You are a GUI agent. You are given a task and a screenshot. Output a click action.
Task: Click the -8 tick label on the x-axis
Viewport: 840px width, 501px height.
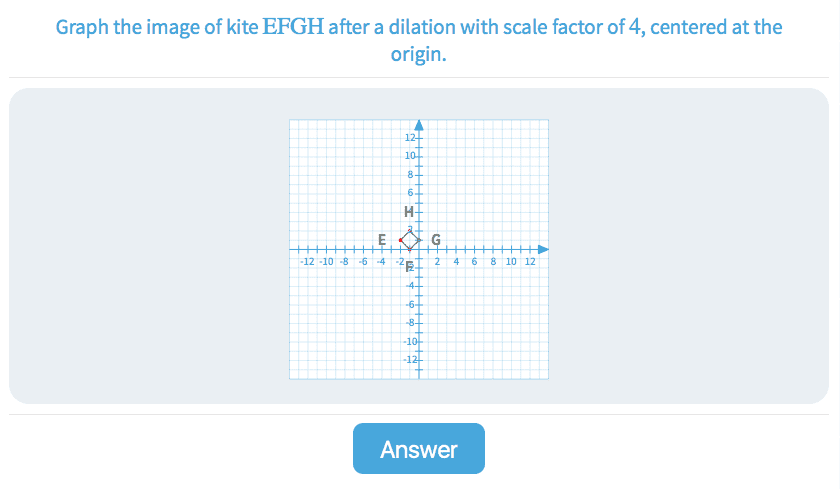click(x=344, y=261)
